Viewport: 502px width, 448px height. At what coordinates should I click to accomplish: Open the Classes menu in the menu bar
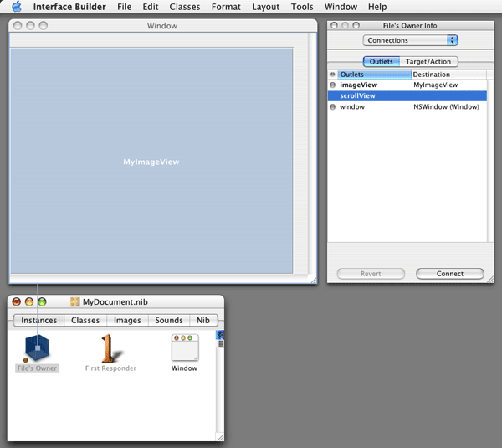coord(184,7)
